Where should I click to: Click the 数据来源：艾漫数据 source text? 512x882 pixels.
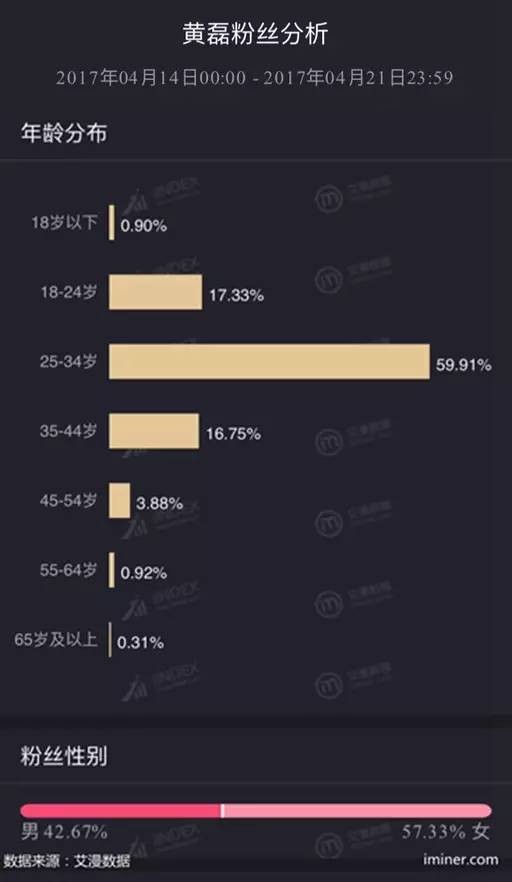point(67,861)
